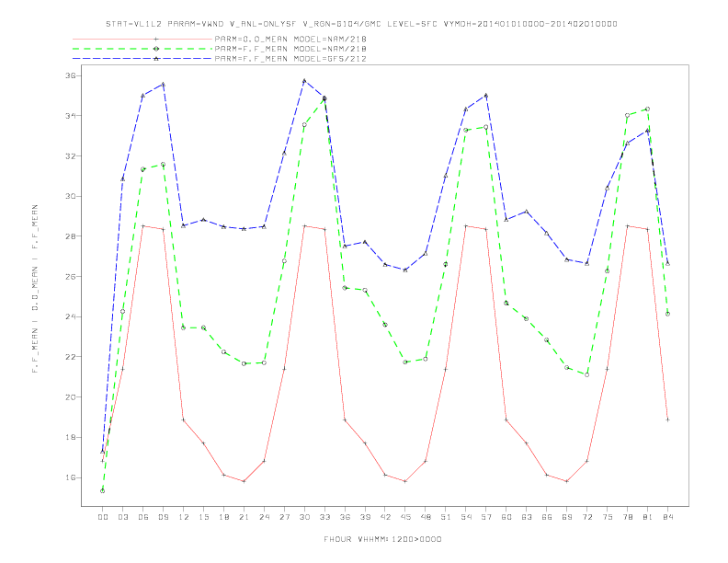Click the blue dashed line sample in legend
This screenshot has width=728, height=563.
pos(142,59)
